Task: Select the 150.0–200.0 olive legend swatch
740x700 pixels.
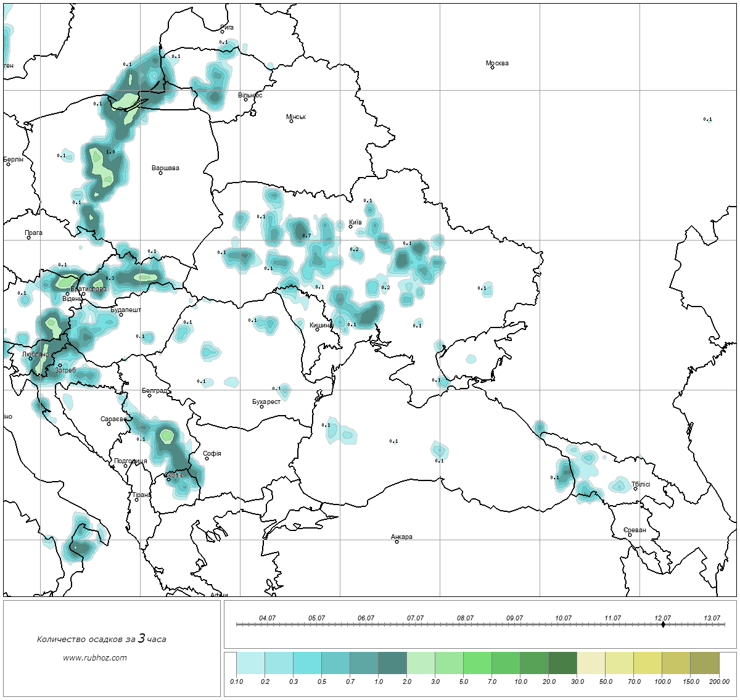Action: 704,664
